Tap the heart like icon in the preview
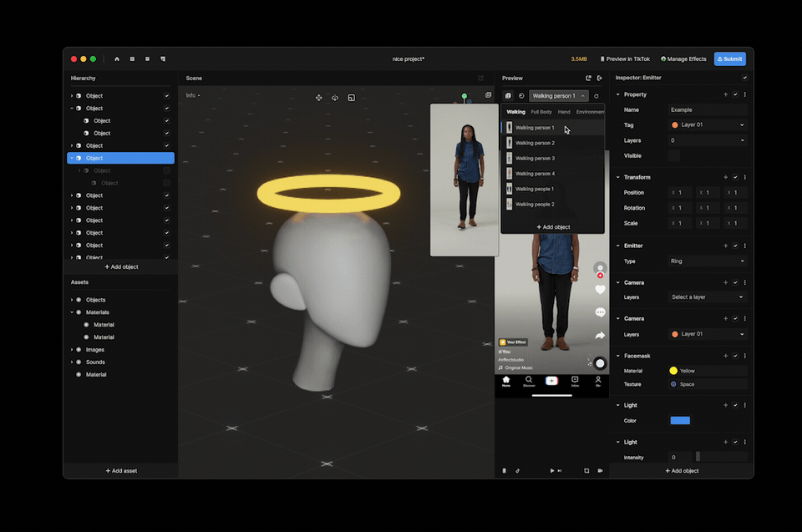 coord(601,290)
